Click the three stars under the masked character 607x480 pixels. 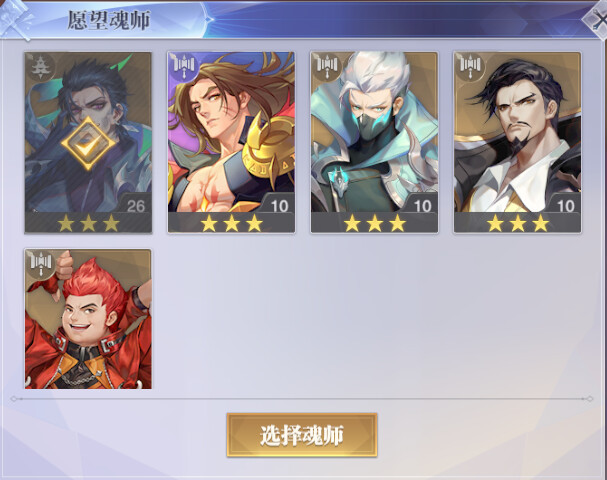click(375, 223)
